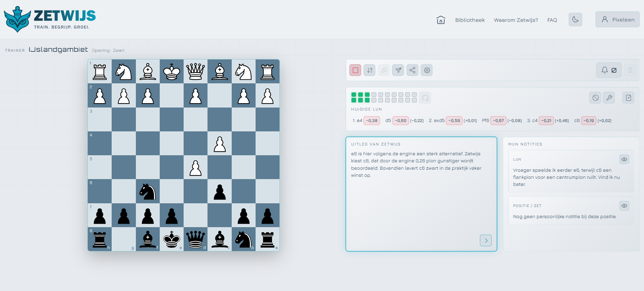Image resolution: width=644 pixels, height=291 pixels.
Task: Click the -0,19 evaluation badge
Action: (x=589, y=120)
